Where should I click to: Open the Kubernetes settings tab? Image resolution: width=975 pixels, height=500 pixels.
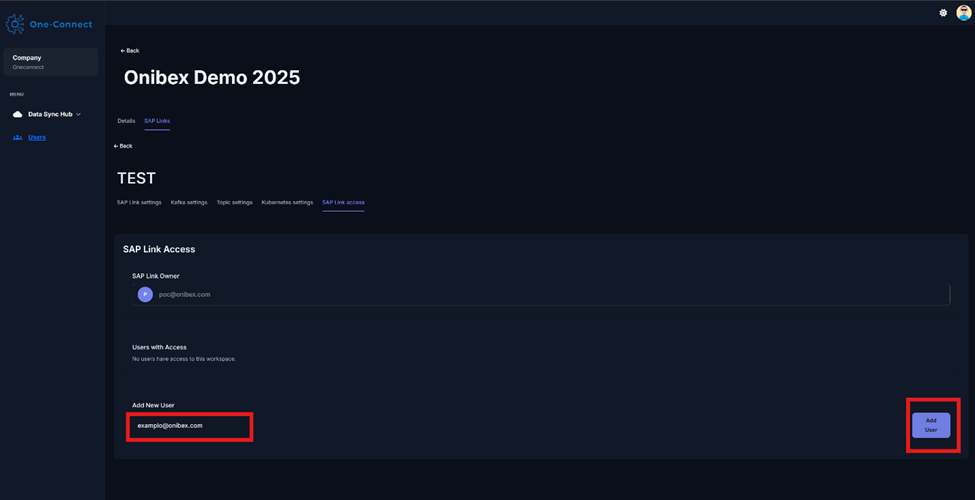click(287, 202)
